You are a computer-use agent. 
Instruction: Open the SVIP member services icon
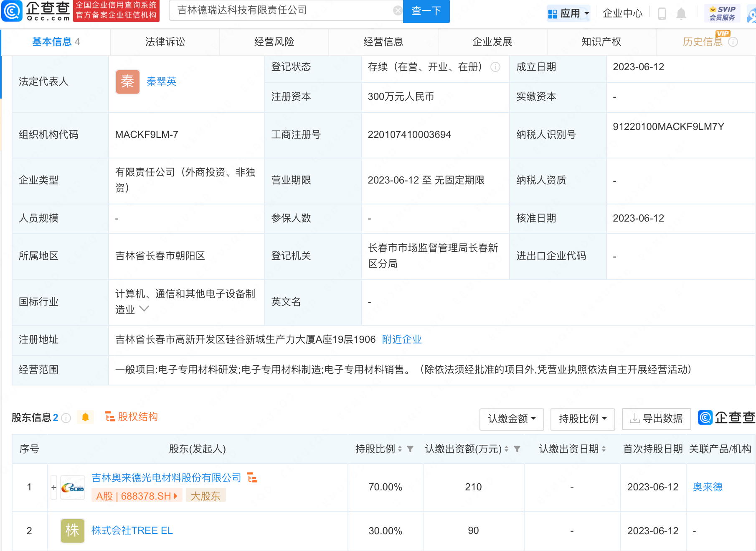tap(722, 13)
